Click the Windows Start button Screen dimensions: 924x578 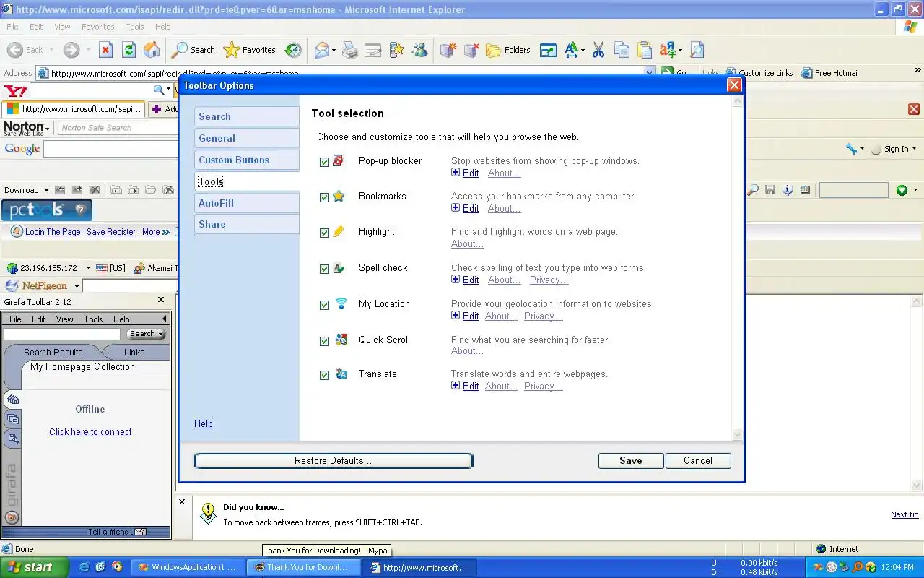pos(34,567)
